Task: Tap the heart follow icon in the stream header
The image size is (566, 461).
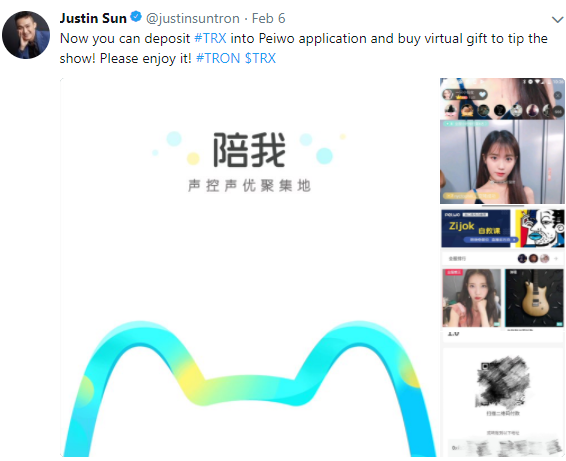Action: point(482,95)
